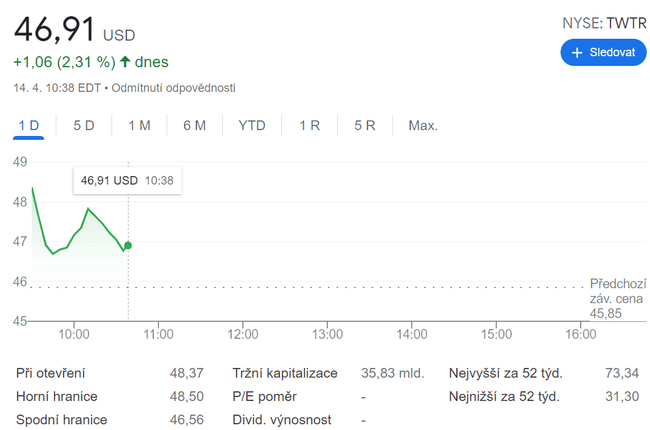Open the 1 R yearly range
Image resolution: width=650 pixels, height=430 pixels.
point(310,126)
